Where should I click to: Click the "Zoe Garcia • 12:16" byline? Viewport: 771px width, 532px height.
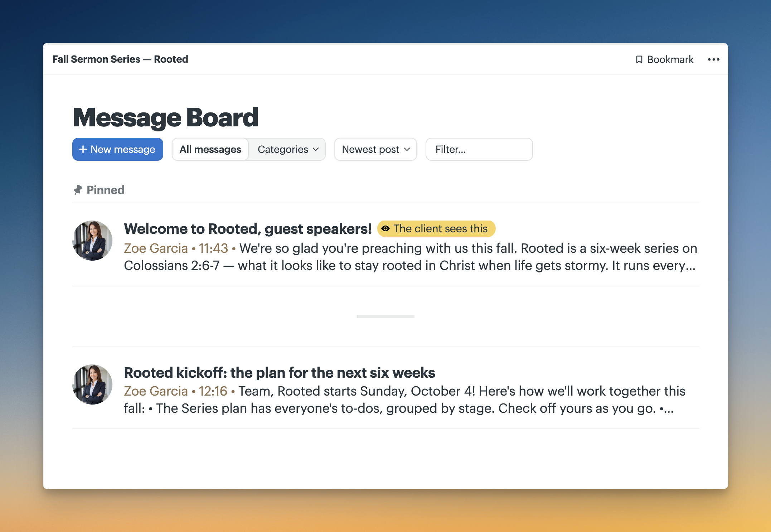[175, 391]
